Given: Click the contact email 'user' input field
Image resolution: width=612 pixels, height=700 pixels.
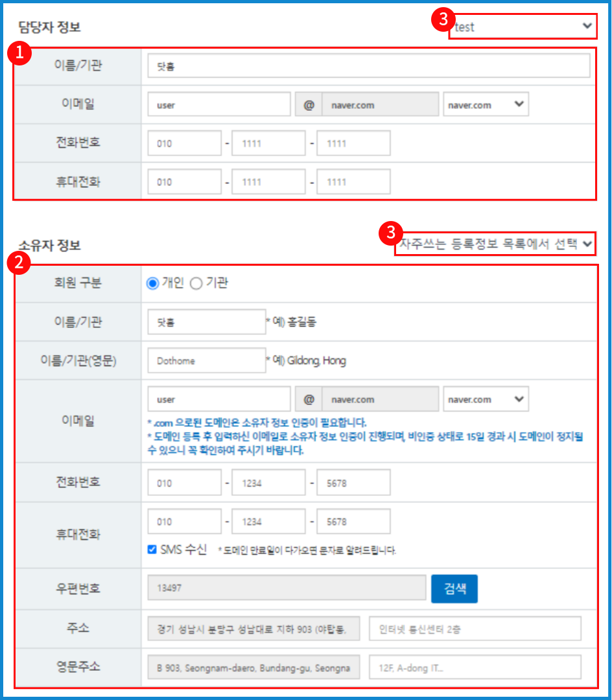Looking at the screenshot, I should click(218, 104).
